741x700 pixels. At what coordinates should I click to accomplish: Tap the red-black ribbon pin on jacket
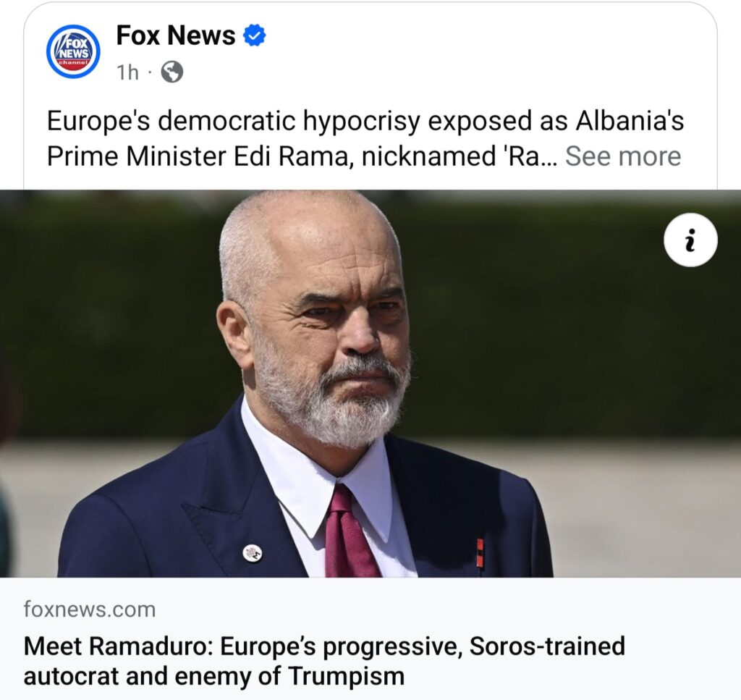(x=480, y=552)
